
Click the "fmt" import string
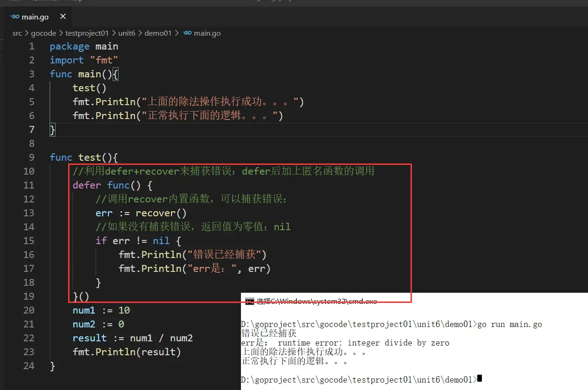tap(104, 60)
